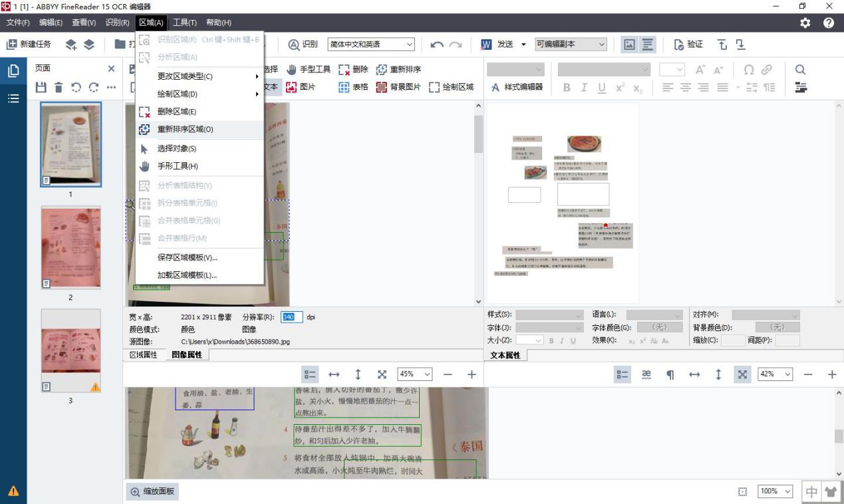The width and height of the screenshot is (844, 504).
Task: Open the 样式(S) style dropdown
Action: pyautogui.click(x=549, y=315)
